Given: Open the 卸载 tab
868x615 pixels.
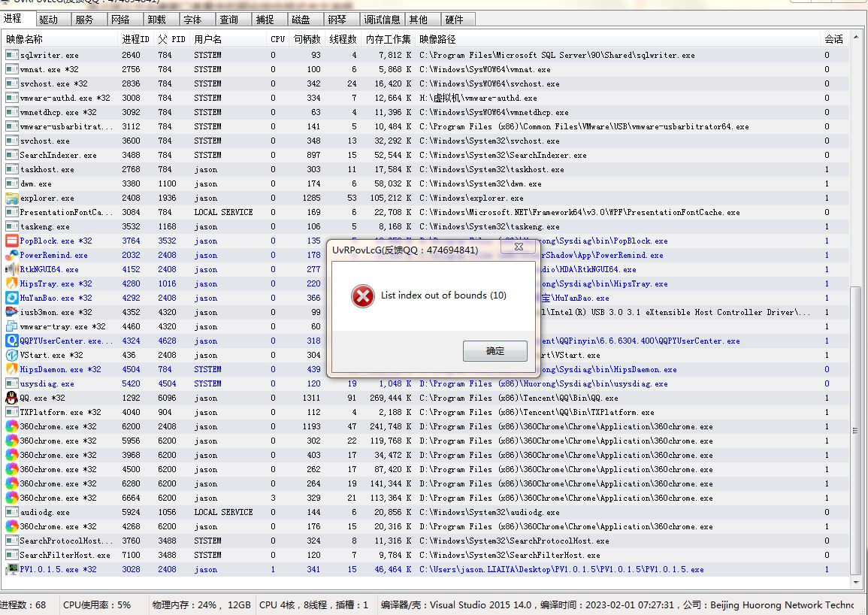Looking at the screenshot, I should [x=161, y=20].
